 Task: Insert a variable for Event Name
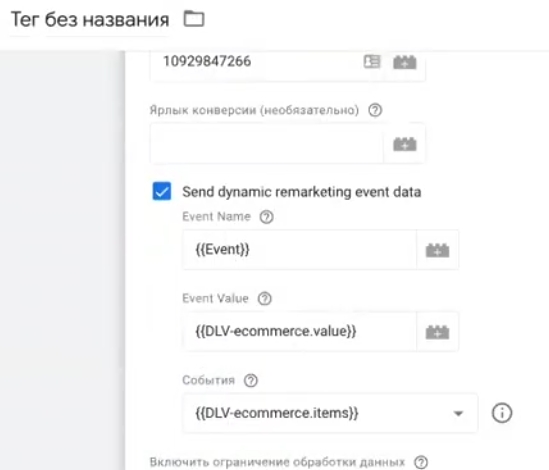click(437, 250)
